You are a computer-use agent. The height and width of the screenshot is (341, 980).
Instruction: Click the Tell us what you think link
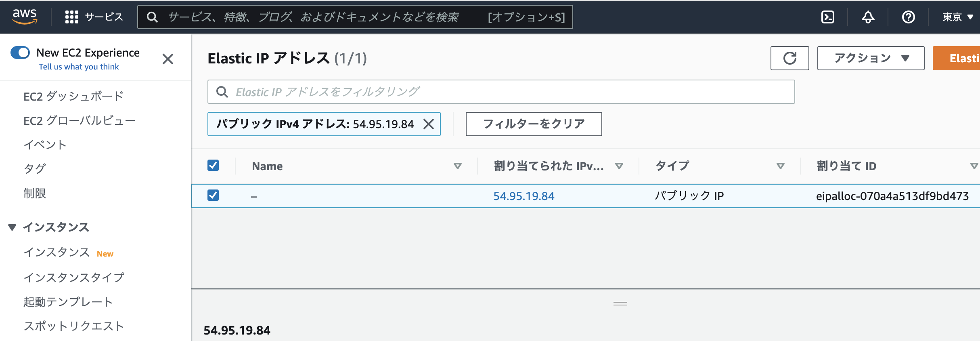pos(79,67)
